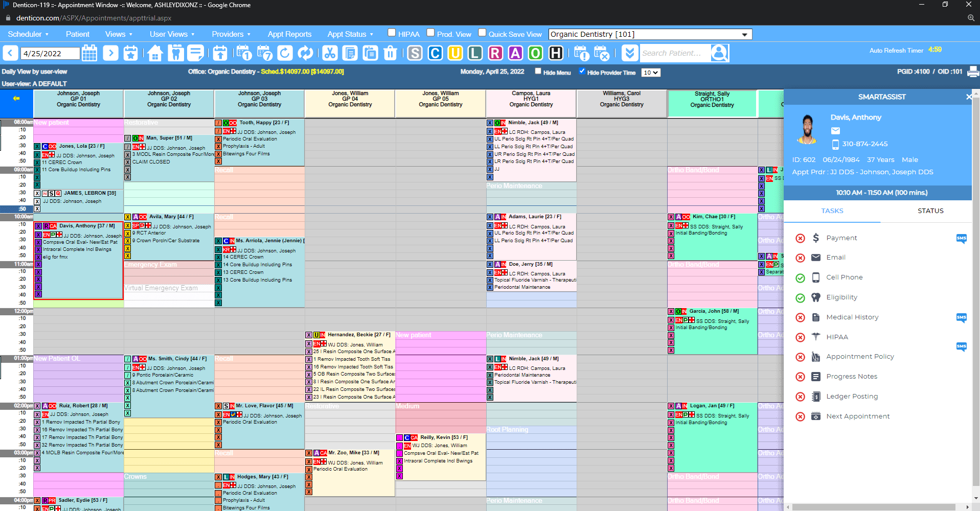The width and height of the screenshot is (980, 511).
Task: Open the calendar date picker icon
Action: 89,53
